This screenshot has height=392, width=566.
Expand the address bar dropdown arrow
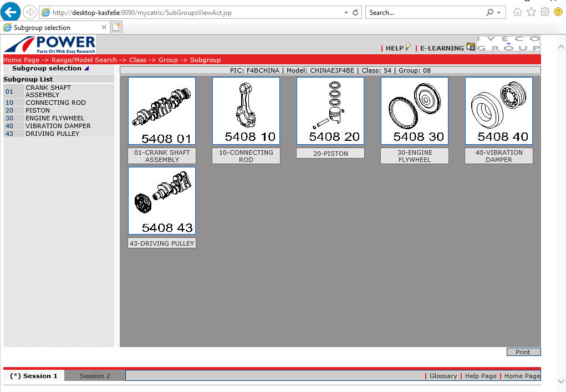click(x=346, y=12)
